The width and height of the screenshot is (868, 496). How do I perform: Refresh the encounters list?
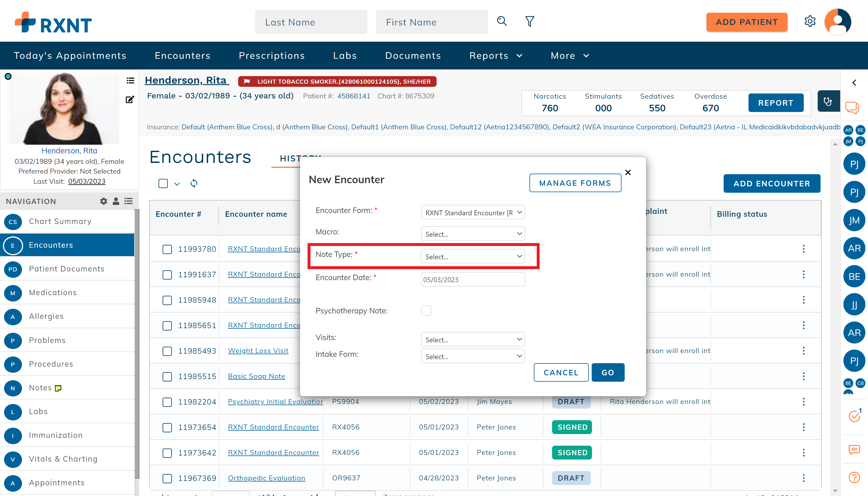pos(194,183)
